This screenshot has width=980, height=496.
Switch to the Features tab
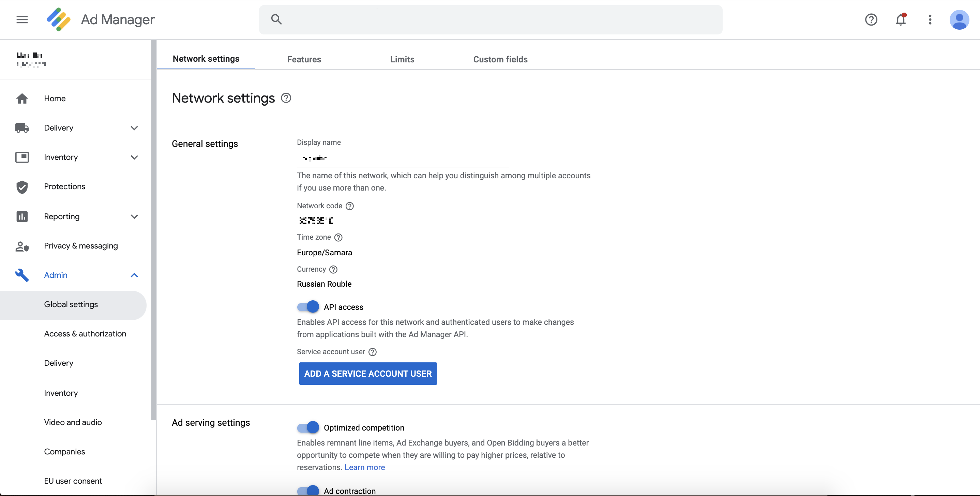(x=304, y=59)
